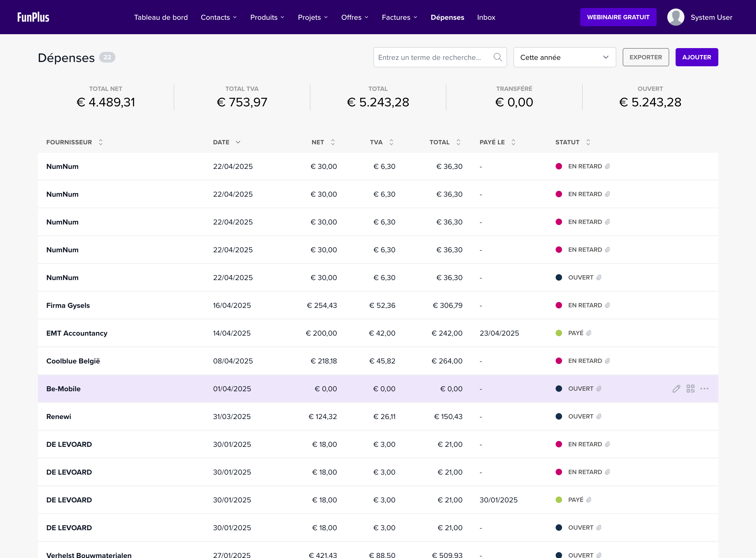Click the green Payé status dot for EMT Accountancy
Image resolution: width=756 pixels, height=558 pixels.
point(559,333)
